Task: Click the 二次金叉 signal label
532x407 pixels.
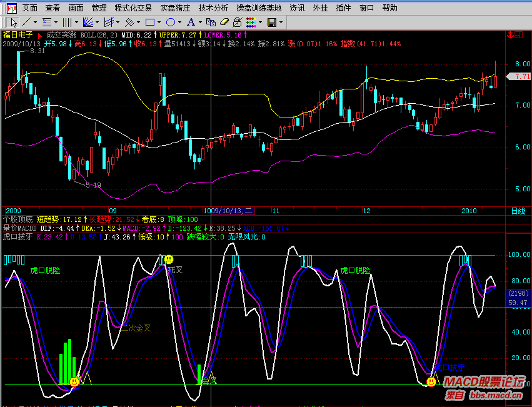Action: click(136, 328)
